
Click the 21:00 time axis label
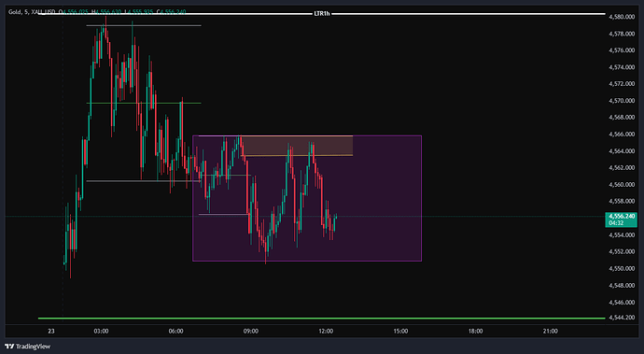[551, 331]
